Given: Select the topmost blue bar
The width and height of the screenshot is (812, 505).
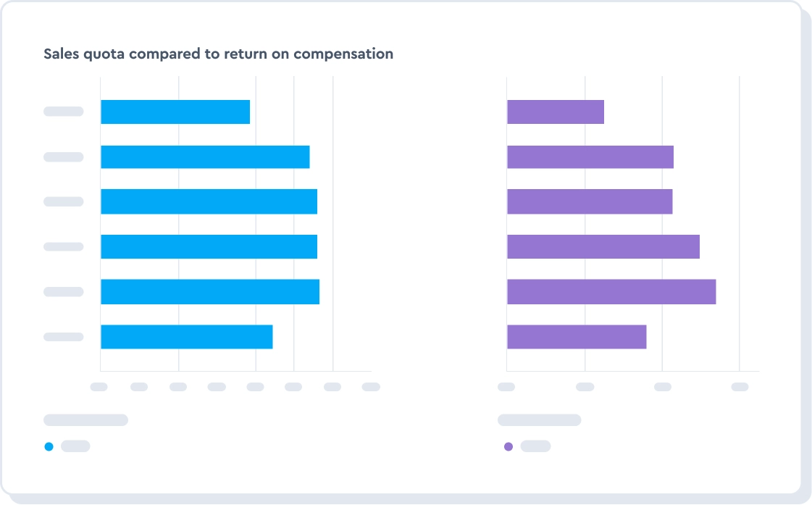Looking at the screenshot, I should (175, 112).
